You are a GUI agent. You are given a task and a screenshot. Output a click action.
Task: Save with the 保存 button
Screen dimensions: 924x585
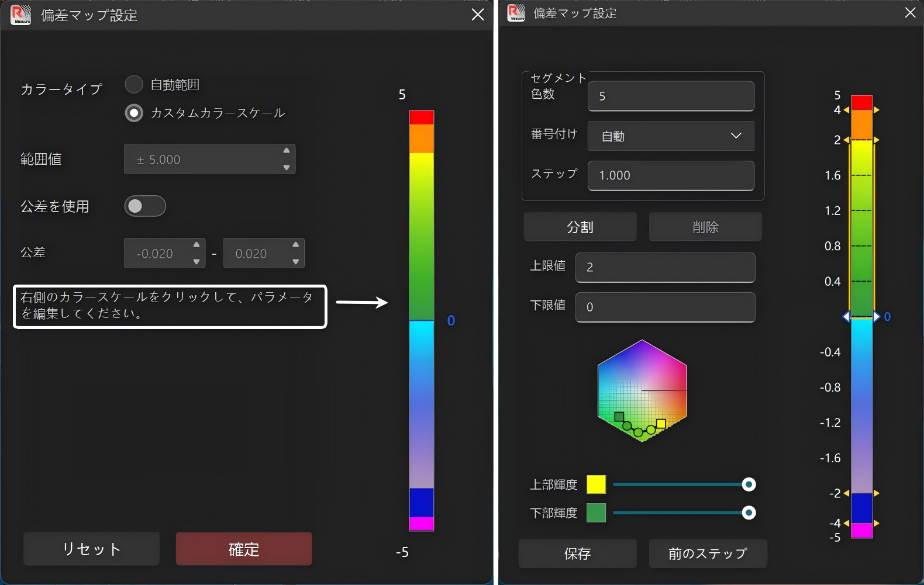(x=577, y=553)
